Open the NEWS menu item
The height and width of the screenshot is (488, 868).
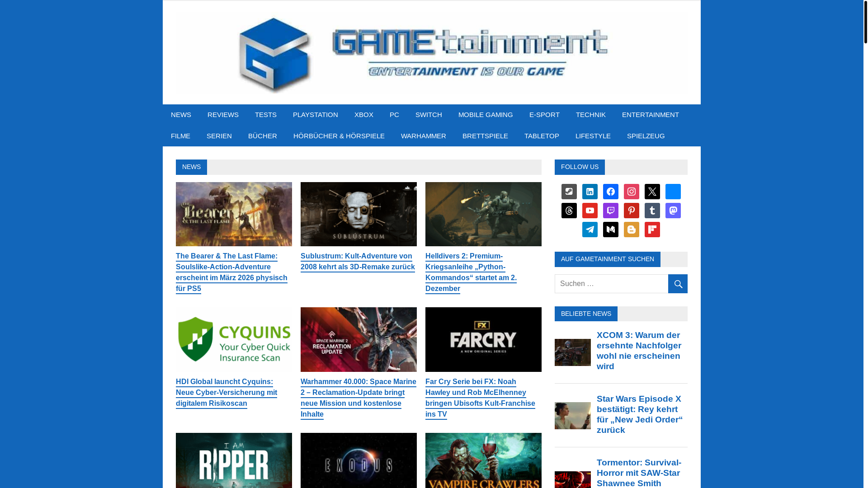(x=181, y=115)
